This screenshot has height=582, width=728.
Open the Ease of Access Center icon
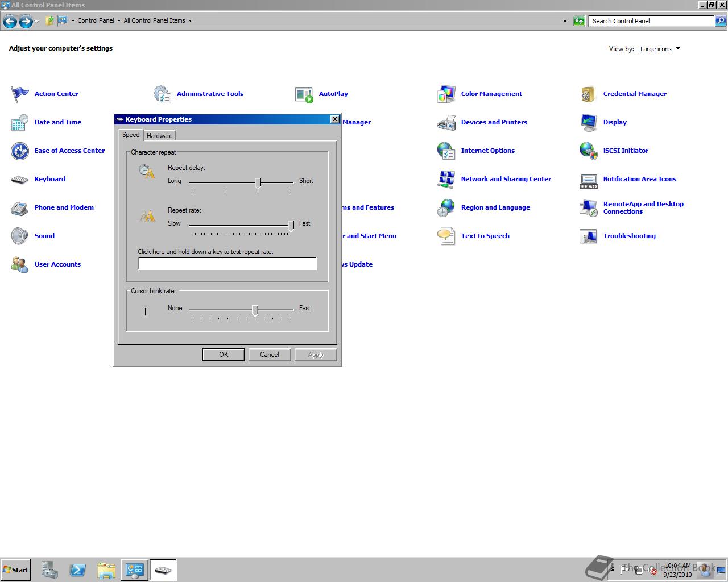tap(20, 151)
